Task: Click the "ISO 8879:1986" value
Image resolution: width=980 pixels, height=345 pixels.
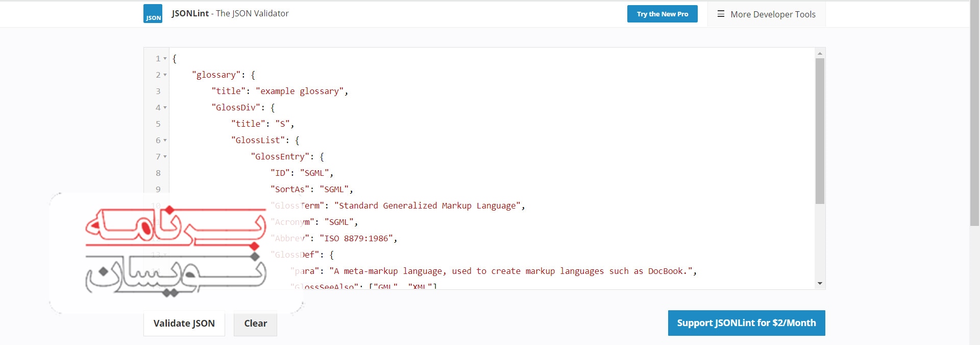Action: click(x=356, y=238)
